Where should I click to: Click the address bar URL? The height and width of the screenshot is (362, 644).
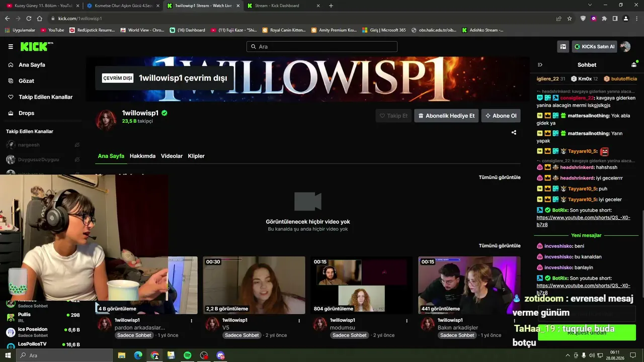[80, 19]
